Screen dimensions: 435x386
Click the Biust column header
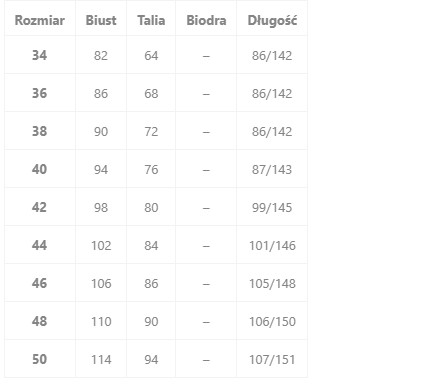point(101,20)
